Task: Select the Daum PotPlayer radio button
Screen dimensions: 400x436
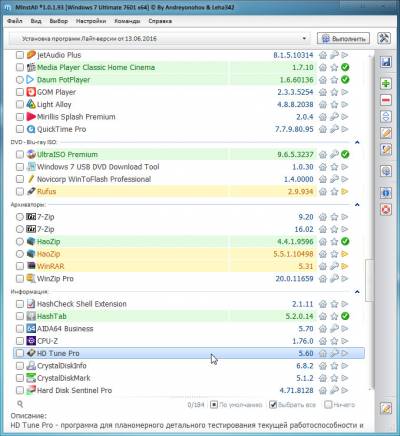Action: pos(20,80)
